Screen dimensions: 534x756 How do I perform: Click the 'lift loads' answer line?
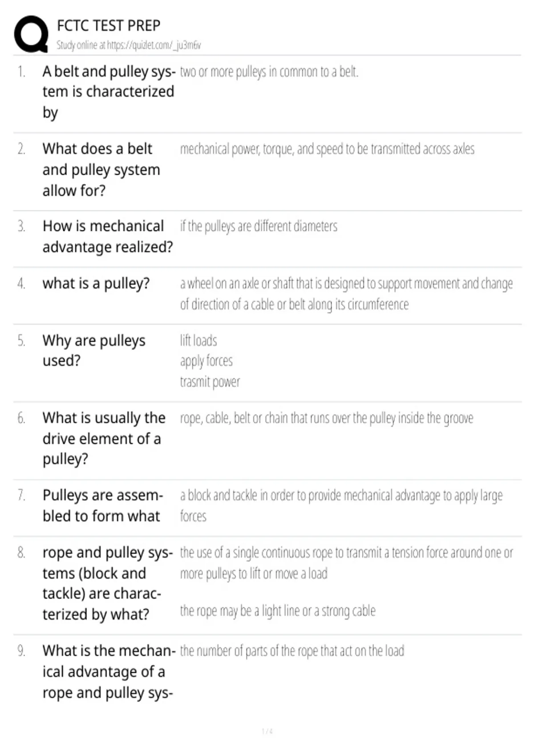tap(198, 341)
